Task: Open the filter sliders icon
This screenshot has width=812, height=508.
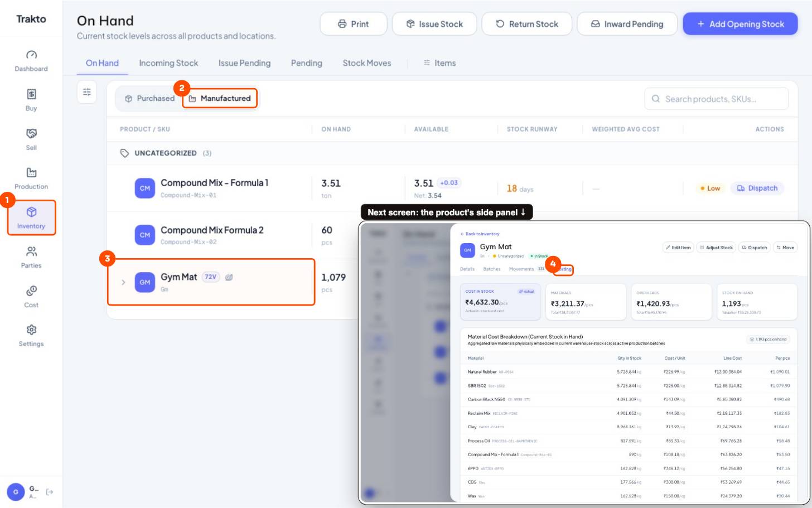Action: coord(87,92)
